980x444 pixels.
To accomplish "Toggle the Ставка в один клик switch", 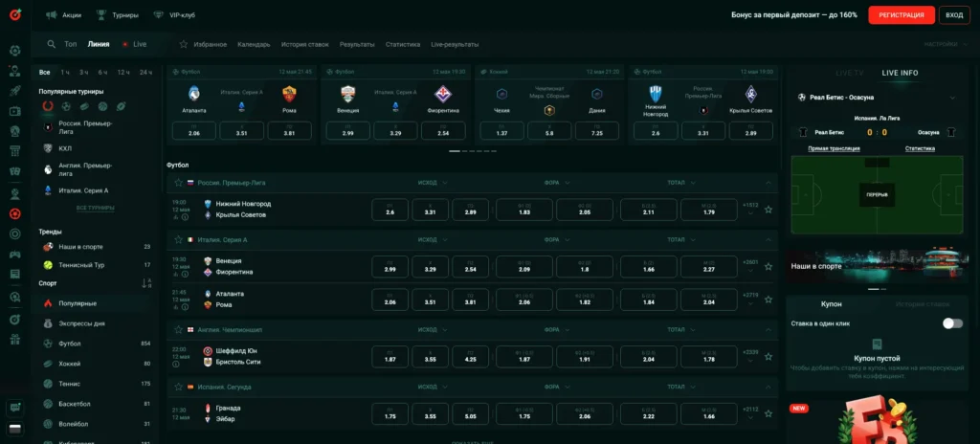I will pos(951,323).
